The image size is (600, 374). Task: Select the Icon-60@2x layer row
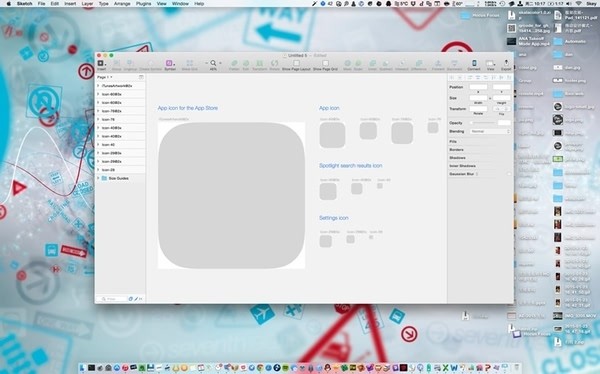coord(120,103)
